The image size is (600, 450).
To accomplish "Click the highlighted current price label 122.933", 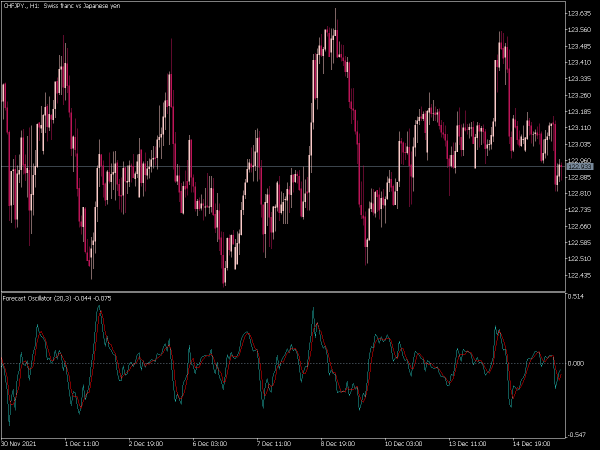I will (x=580, y=166).
